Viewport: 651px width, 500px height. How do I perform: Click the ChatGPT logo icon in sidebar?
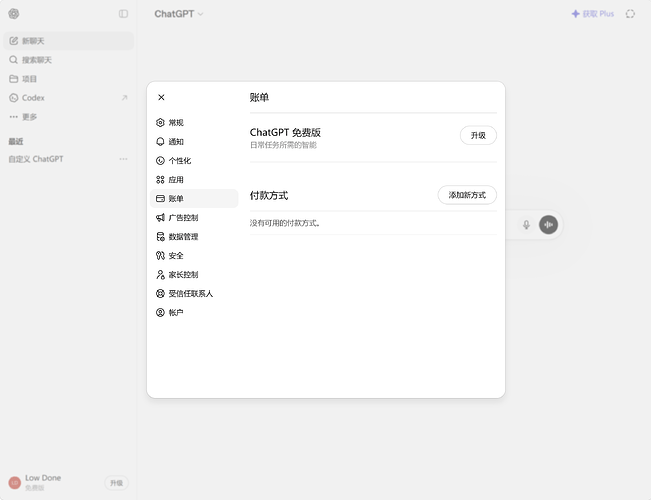(x=14, y=14)
